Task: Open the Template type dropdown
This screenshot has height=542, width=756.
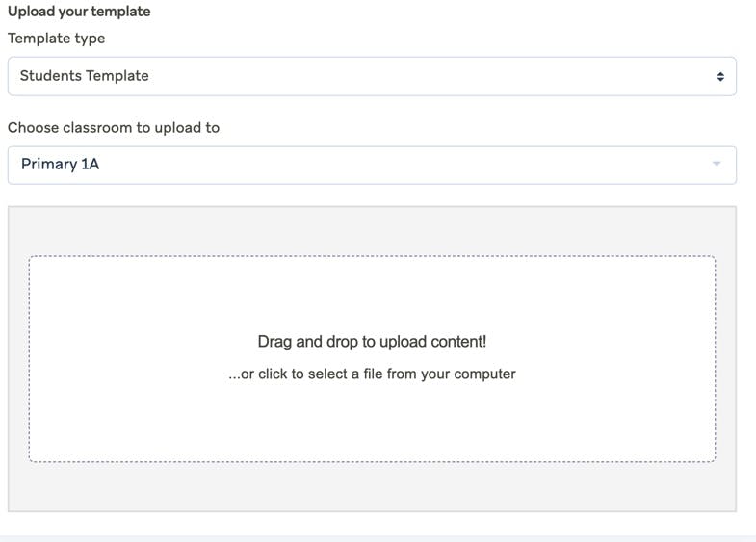Action: click(x=372, y=76)
